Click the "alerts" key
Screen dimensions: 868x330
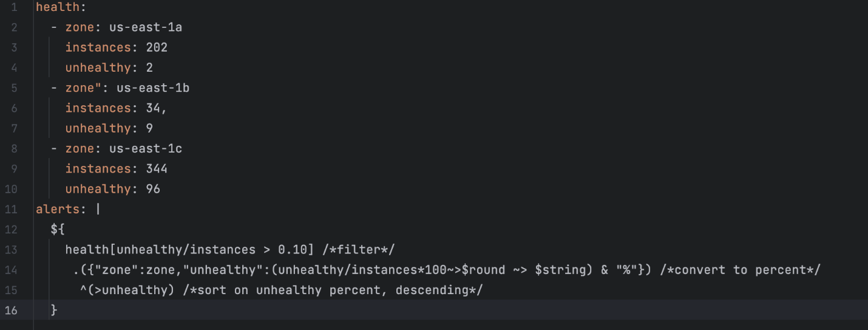click(x=57, y=209)
